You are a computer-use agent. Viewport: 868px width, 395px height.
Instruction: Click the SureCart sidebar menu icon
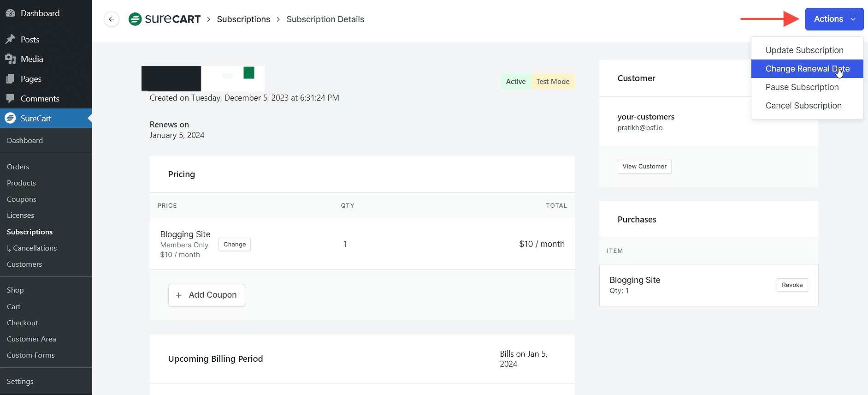point(10,119)
